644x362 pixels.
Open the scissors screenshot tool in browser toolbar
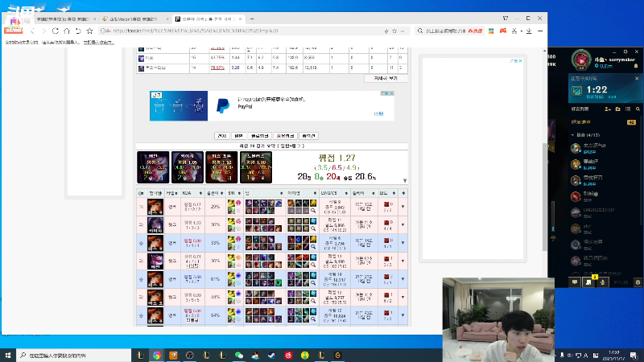(514, 31)
